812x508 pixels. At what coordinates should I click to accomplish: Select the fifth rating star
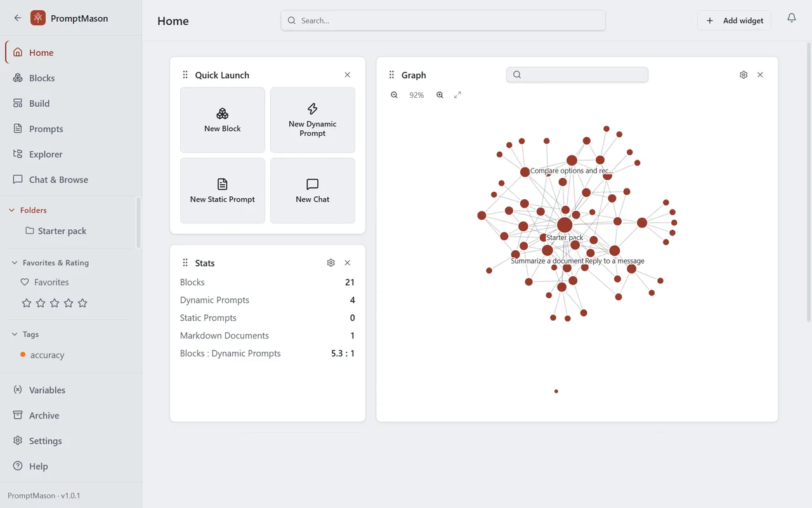point(82,303)
